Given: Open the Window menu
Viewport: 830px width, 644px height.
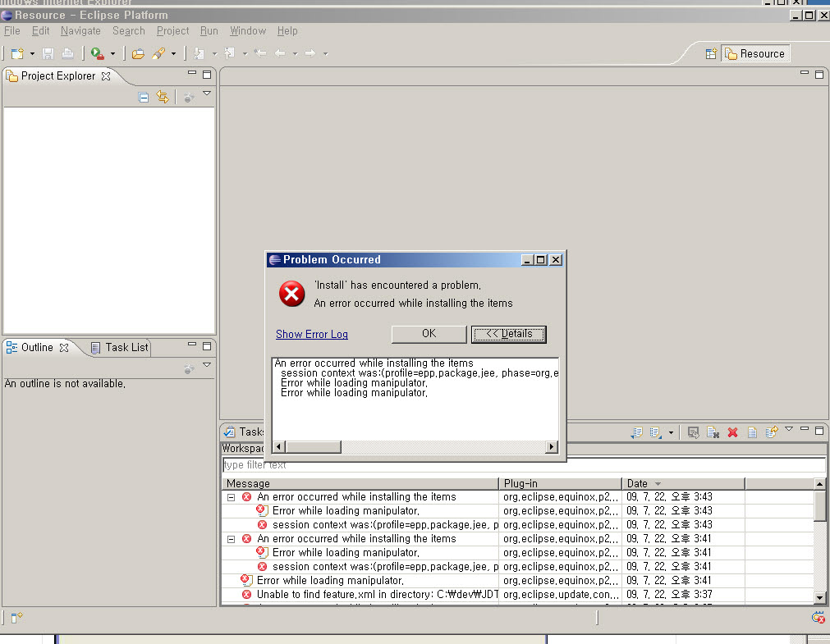Looking at the screenshot, I should pos(248,30).
